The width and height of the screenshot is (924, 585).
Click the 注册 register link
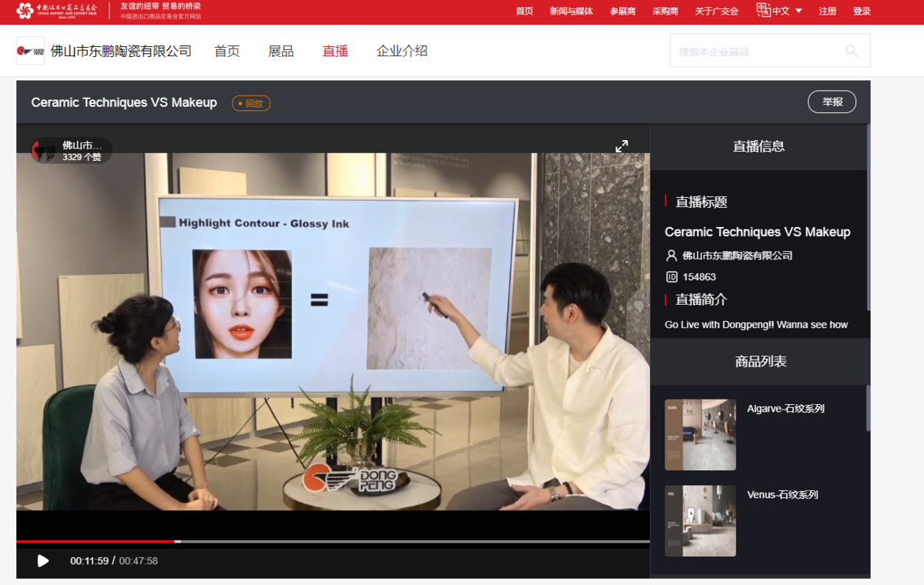click(x=828, y=12)
